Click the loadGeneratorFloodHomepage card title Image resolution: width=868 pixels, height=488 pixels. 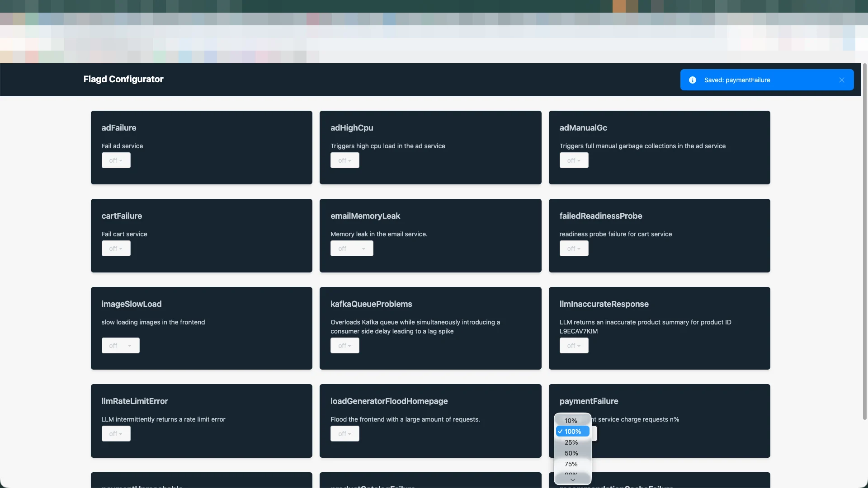(x=389, y=401)
